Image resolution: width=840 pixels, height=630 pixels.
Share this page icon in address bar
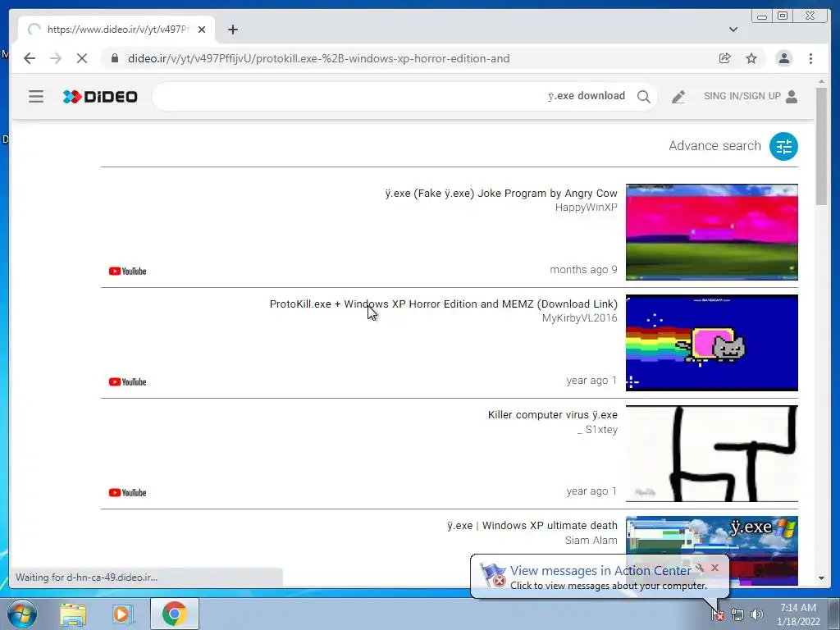pyautogui.click(x=725, y=58)
